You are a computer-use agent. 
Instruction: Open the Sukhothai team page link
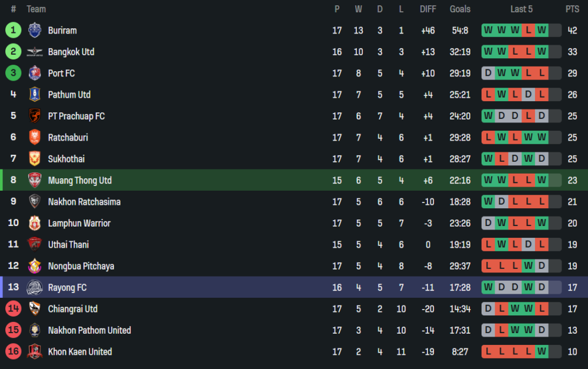point(66,159)
